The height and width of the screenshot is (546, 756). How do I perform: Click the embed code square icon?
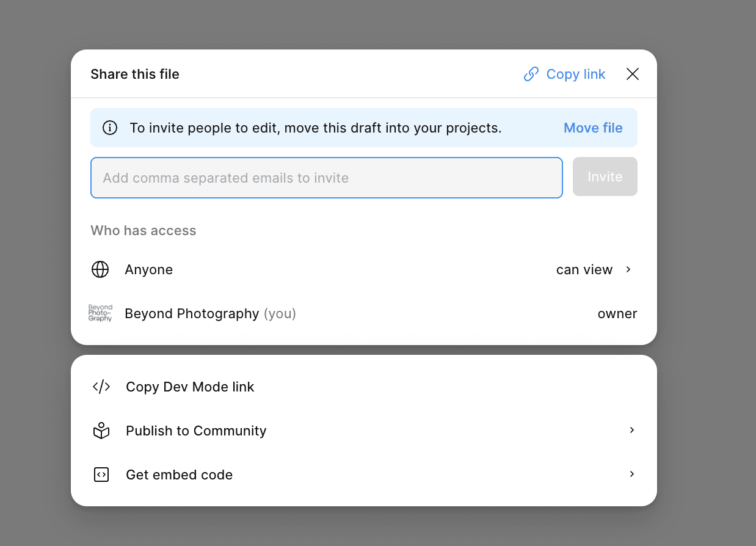point(101,475)
